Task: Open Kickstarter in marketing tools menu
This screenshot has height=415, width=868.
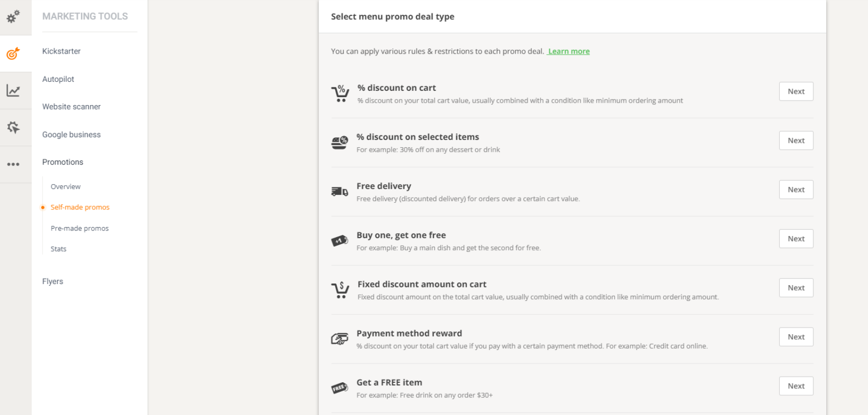Action: (62, 51)
